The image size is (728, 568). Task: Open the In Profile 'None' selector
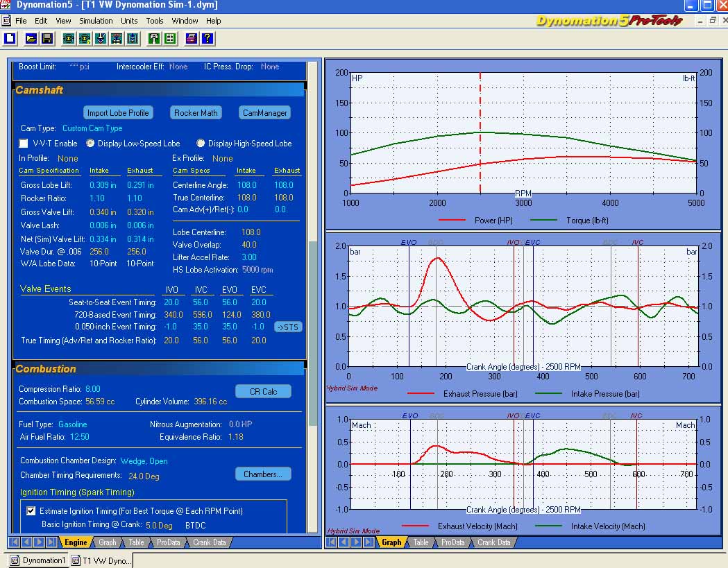pyautogui.click(x=68, y=158)
